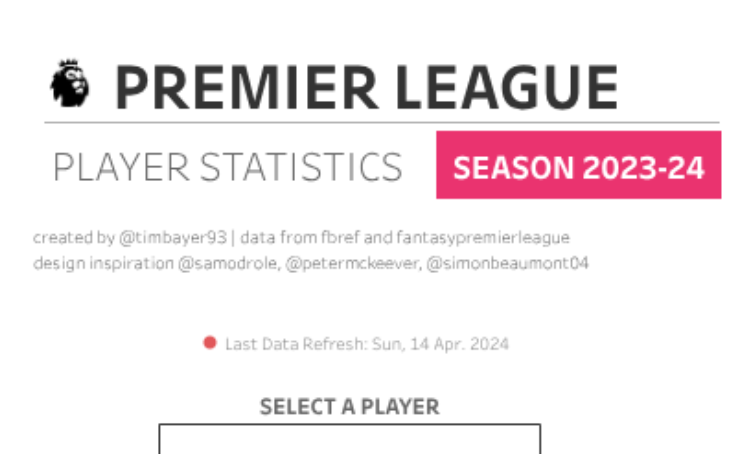Image resolution: width=736 pixels, height=454 pixels.
Task: Click the red data refresh indicator dot
Action: point(210,343)
